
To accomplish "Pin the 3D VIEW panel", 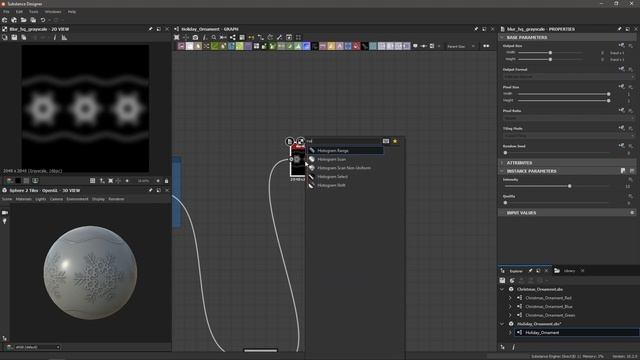I will pyautogui.click(x=150, y=190).
